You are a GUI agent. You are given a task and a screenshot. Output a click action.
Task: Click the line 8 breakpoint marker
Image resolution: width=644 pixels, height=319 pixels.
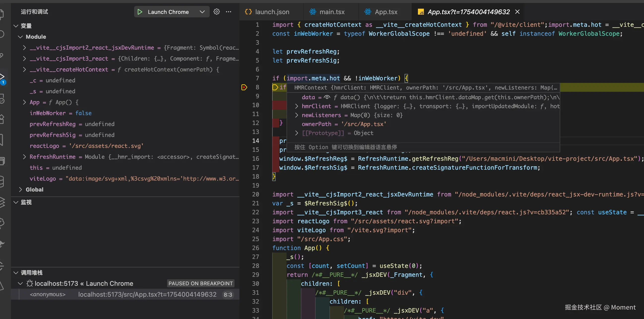(x=244, y=87)
